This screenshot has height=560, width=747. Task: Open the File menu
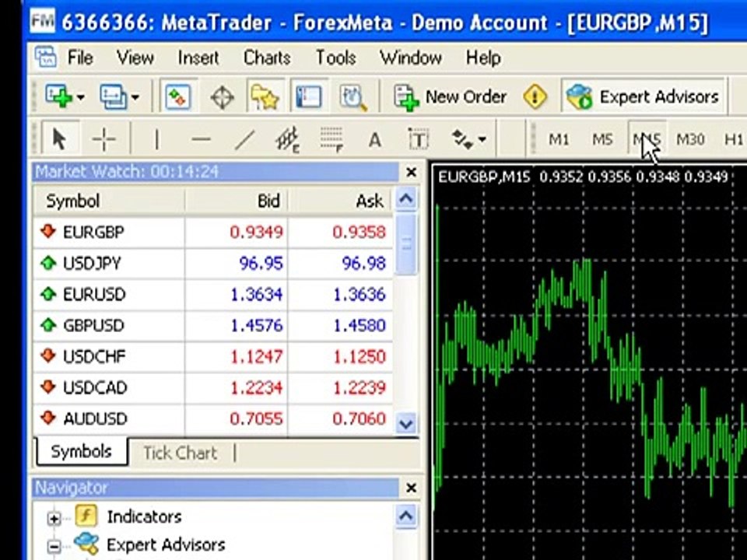(x=80, y=58)
